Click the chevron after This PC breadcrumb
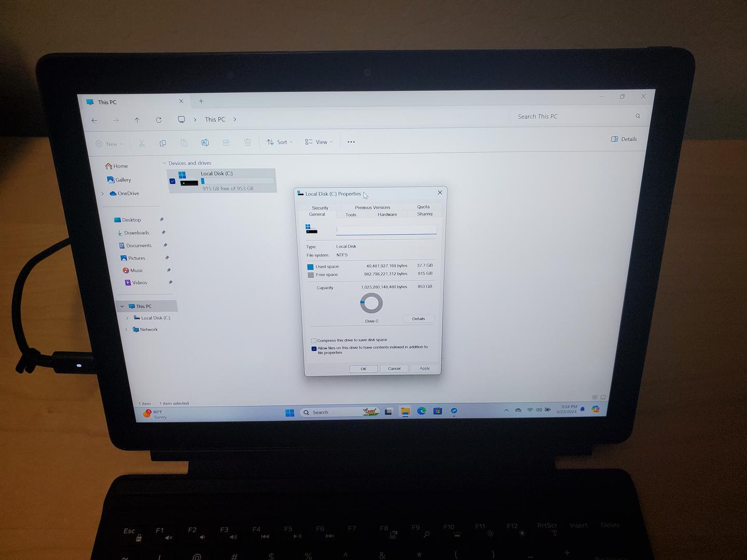Image resolution: width=747 pixels, height=560 pixels. click(235, 119)
